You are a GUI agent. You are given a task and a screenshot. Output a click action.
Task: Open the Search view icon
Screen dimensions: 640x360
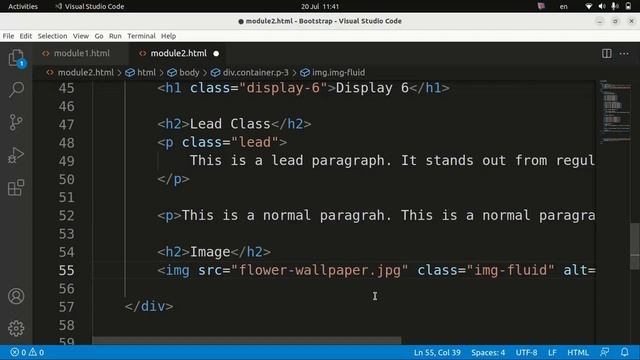16,89
